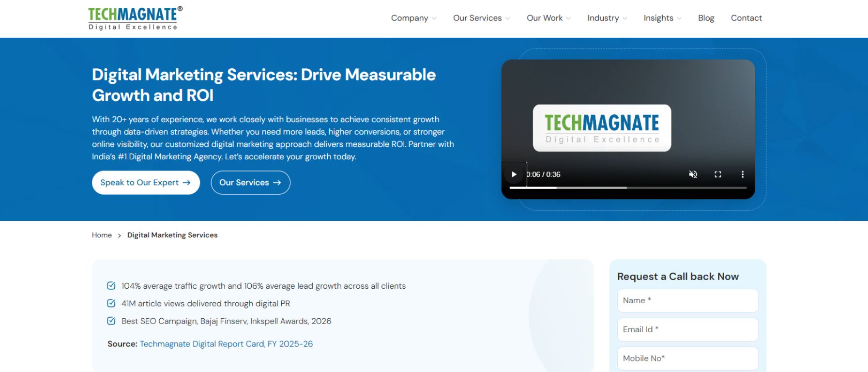Expand the Insights menu chevron
This screenshot has height=372, width=868.
click(679, 19)
